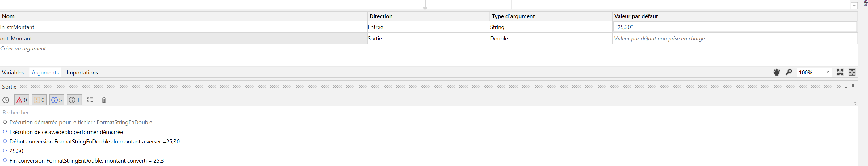Open the Sortie panel options arrow

point(846,87)
